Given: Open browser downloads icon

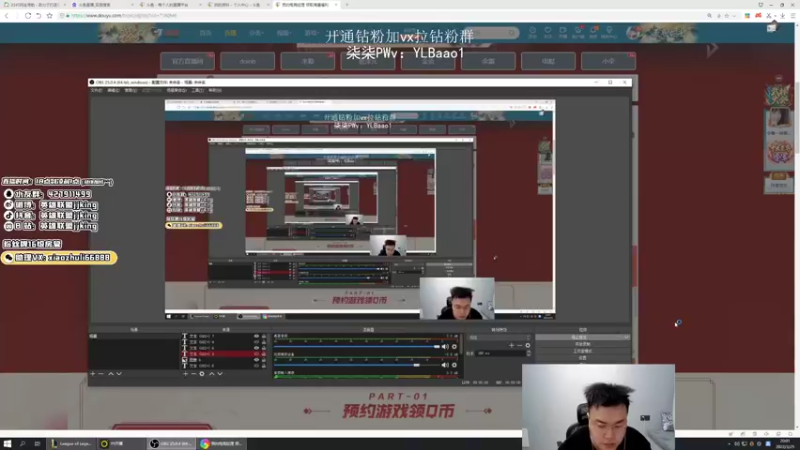Looking at the screenshot, I should (x=783, y=16).
